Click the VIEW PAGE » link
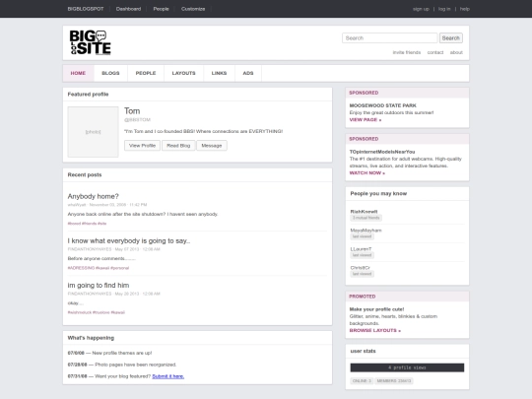This screenshot has width=532, height=399. pos(366,120)
